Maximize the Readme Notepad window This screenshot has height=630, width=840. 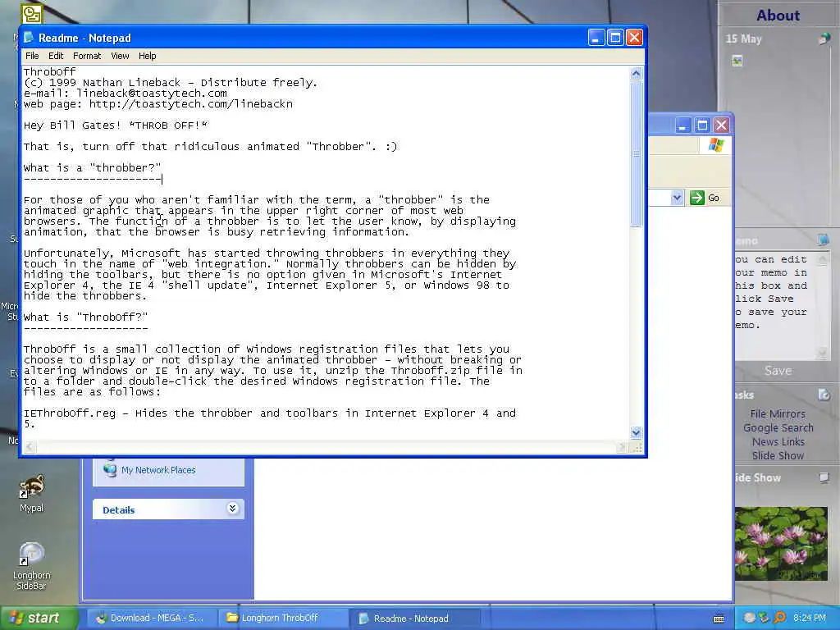[x=615, y=38]
